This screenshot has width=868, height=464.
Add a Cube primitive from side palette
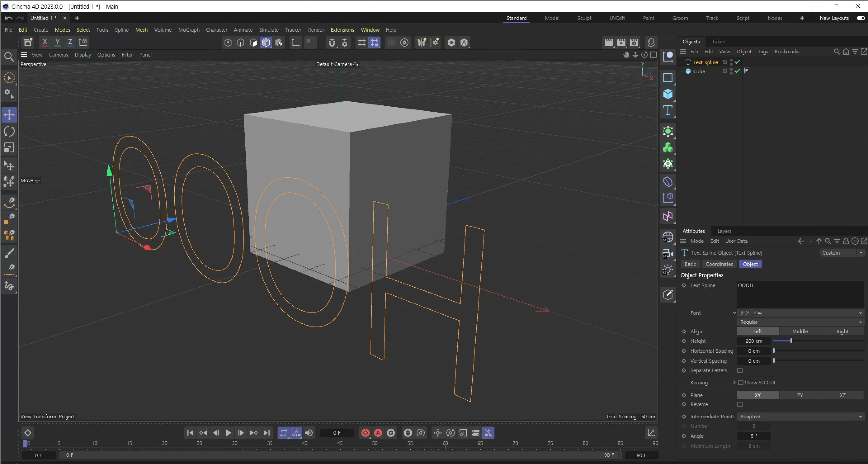pyautogui.click(x=668, y=94)
